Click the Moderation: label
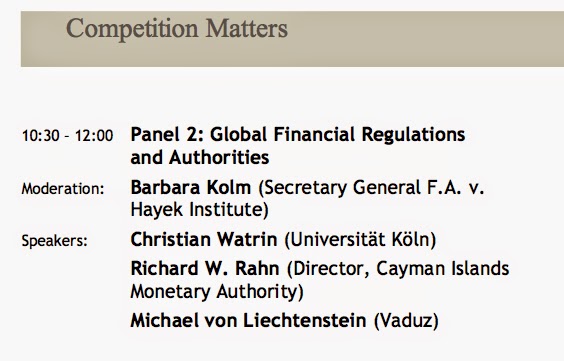This screenshot has width=564, height=361. (63, 188)
